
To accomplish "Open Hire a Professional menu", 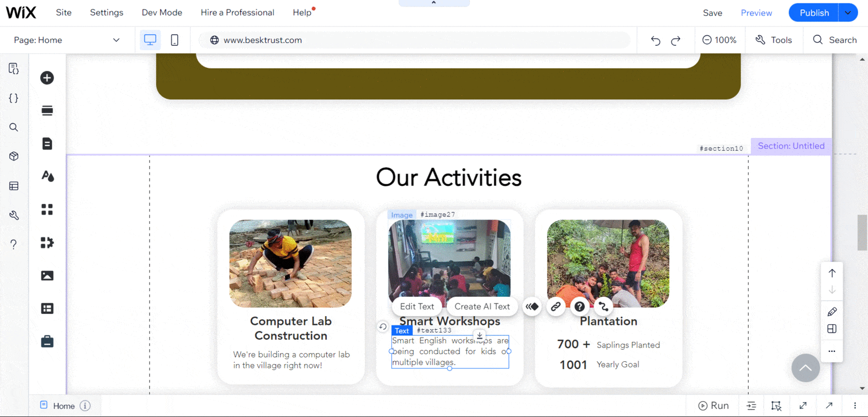I will point(237,12).
